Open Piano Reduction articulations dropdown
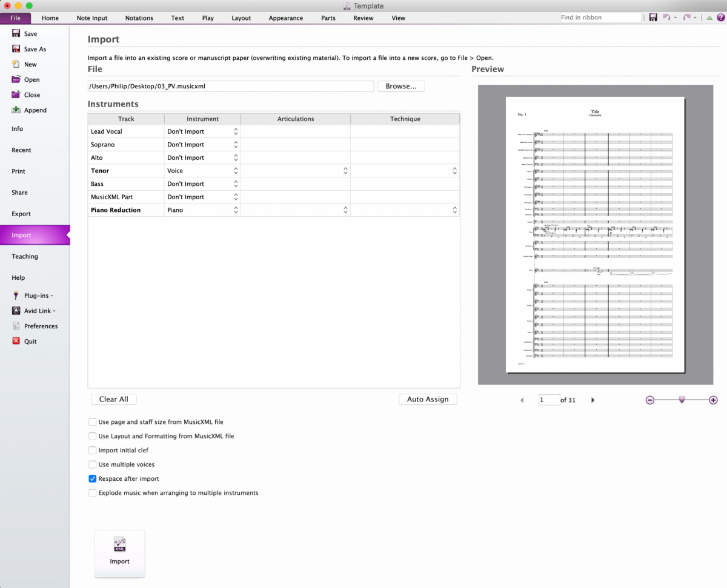Screen dimensions: 727x588 [x=345, y=210]
